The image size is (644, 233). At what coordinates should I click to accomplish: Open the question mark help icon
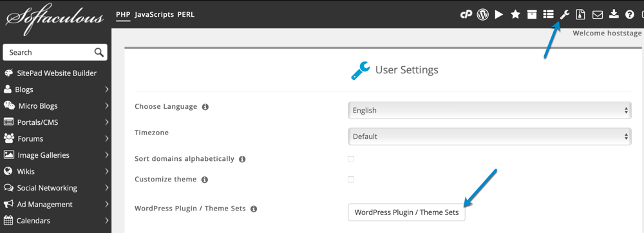(x=630, y=15)
